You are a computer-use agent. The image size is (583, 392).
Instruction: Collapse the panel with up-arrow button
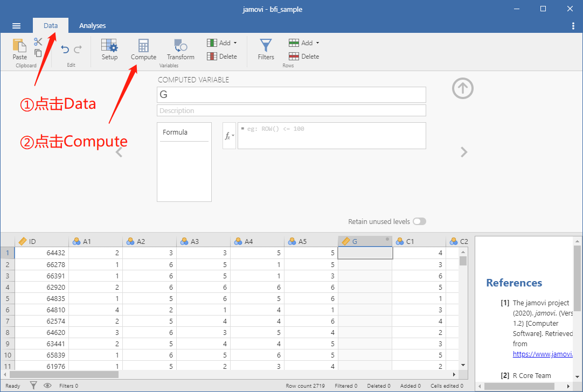[462, 88]
